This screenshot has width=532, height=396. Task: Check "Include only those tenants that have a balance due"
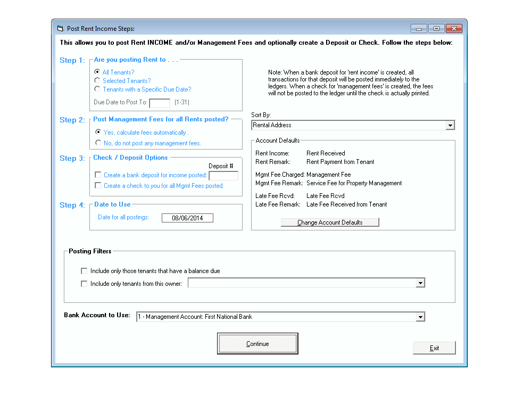click(84, 270)
